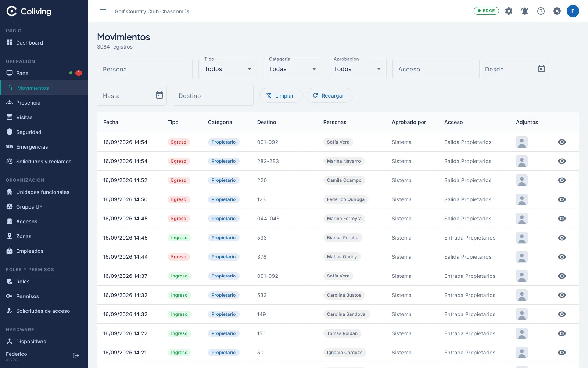Open the Hasta calendar picker icon
Image resolution: width=588 pixels, height=368 pixels.
click(x=159, y=95)
